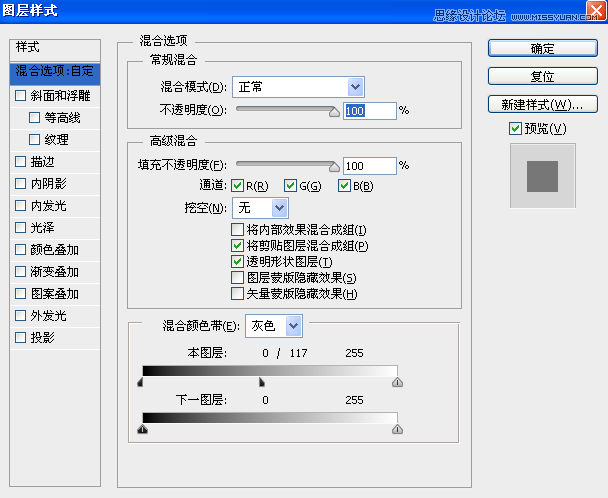
Task: Toggle the 预览(V) preview checkbox
Action: (515, 128)
